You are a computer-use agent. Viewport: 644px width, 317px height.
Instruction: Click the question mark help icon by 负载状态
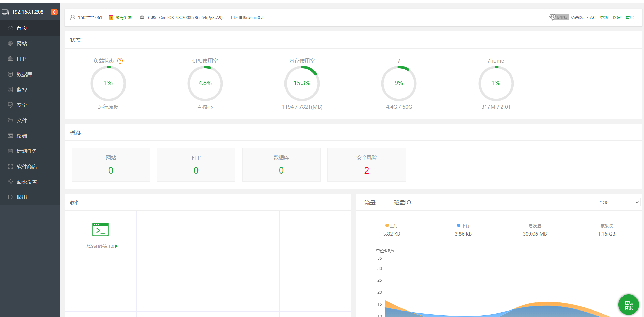(x=120, y=61)
